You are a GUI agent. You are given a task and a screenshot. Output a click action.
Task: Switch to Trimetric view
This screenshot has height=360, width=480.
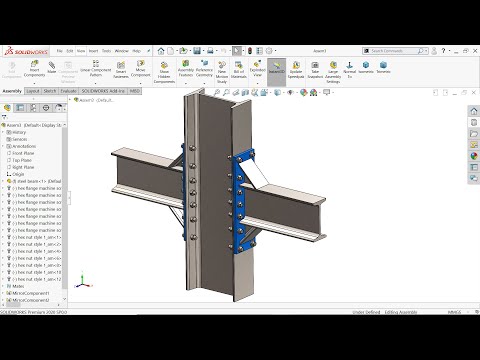(383, 67)
